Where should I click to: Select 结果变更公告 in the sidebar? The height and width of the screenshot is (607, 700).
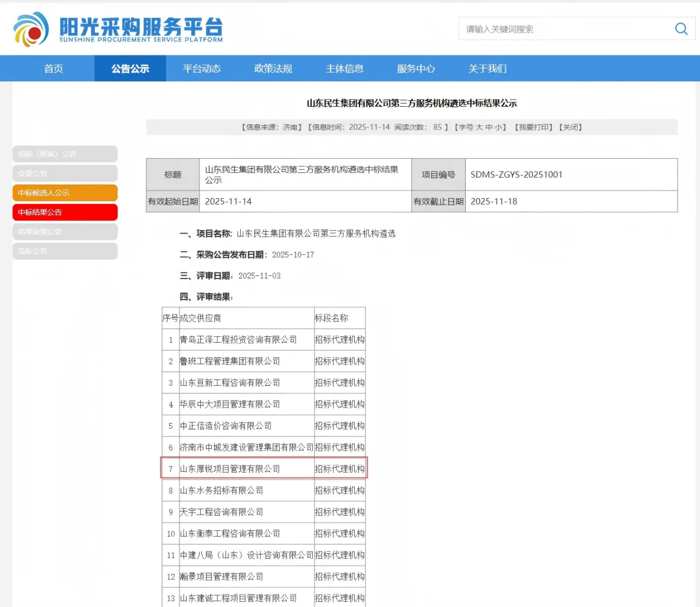(65, 232)
